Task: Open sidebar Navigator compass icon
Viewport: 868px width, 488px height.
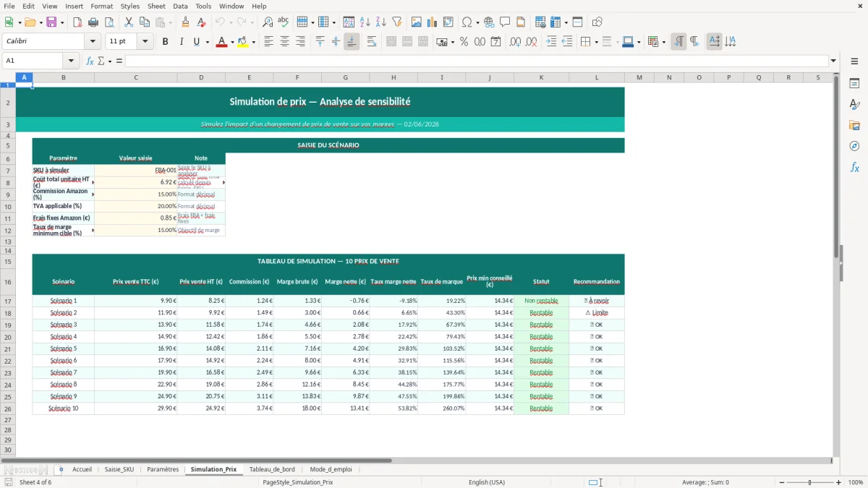Action: pos(854,146)
